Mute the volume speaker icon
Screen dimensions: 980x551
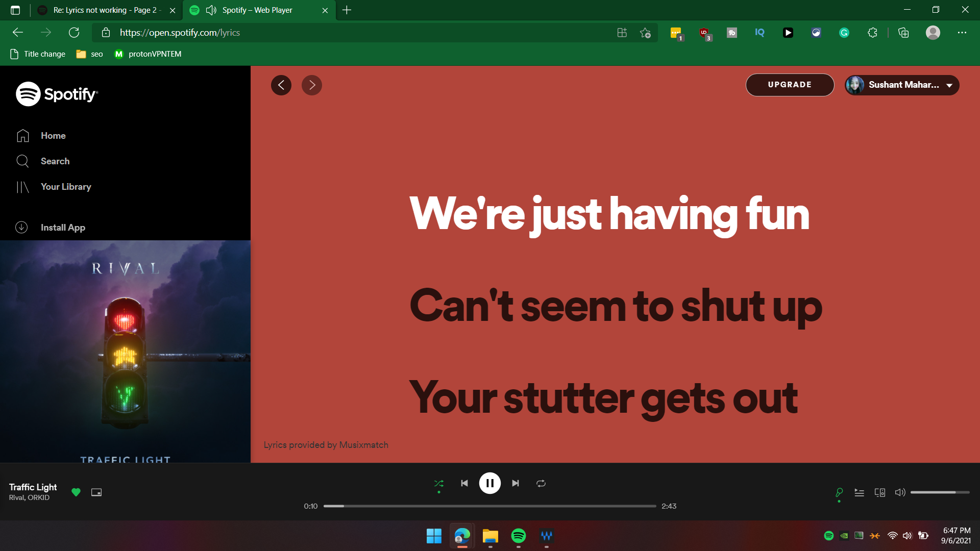pos(900,493)
